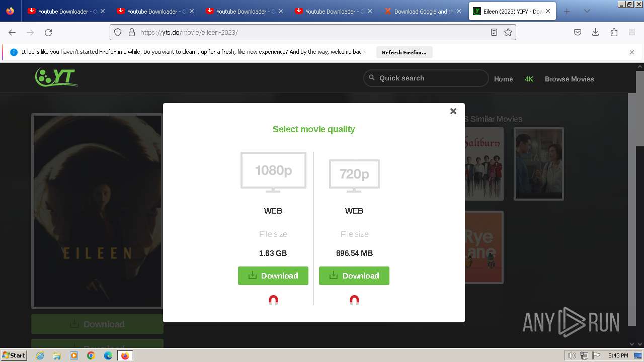
Task: Open similar movie poster beside Saltburn
Action: (x=538, y=163)
